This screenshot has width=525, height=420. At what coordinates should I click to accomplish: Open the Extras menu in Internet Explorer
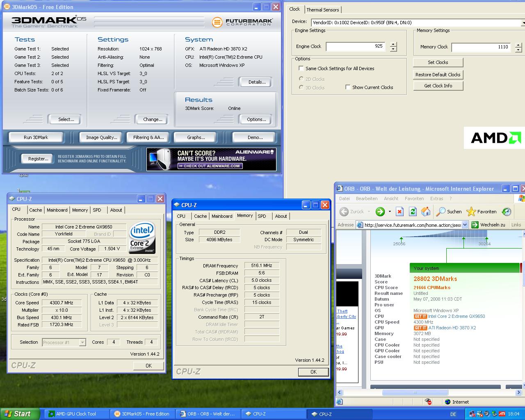pos(436,199)
